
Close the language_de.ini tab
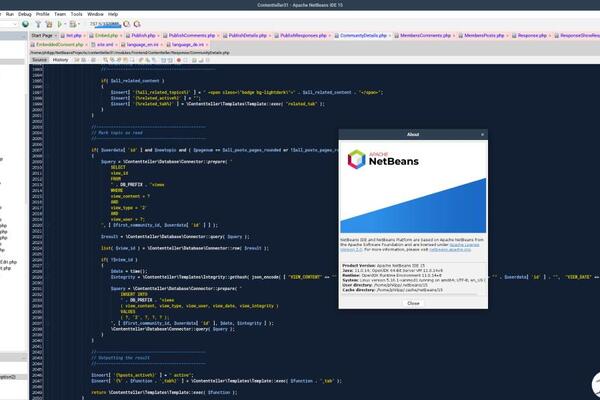(207, 45)
